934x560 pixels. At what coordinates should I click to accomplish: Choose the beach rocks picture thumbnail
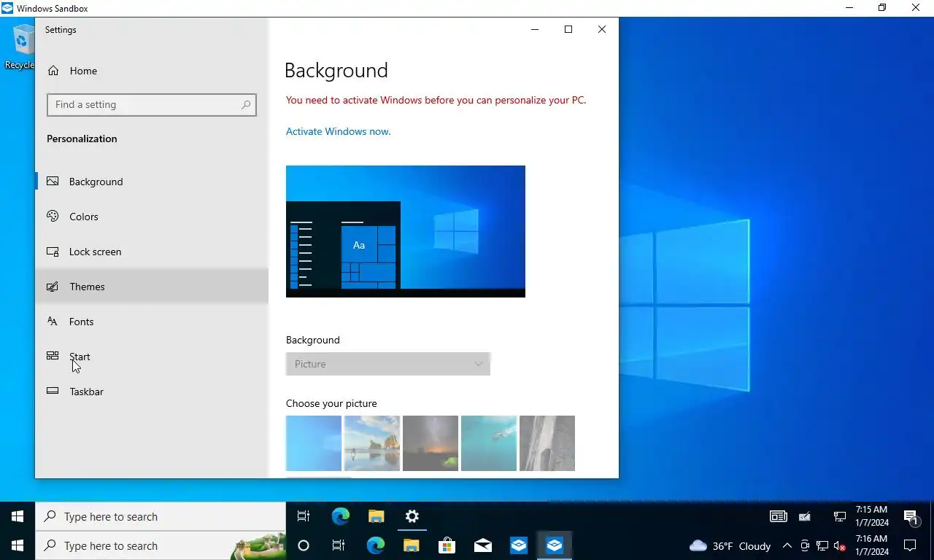372,443
